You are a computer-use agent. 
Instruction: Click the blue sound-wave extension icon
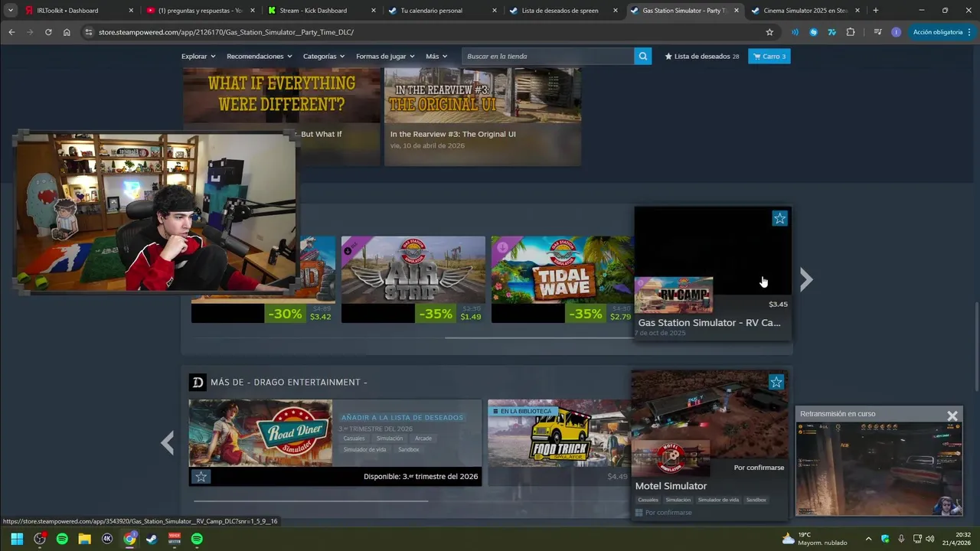(795, 32)
